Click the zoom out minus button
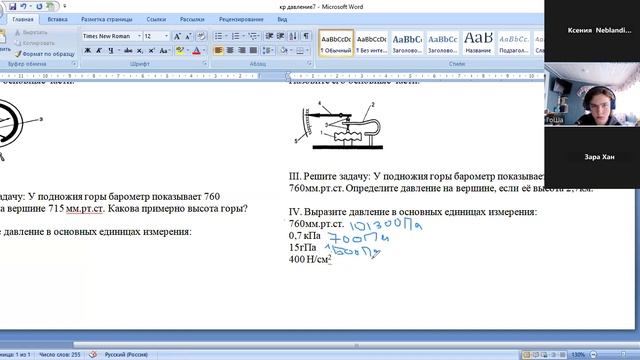This screenshot has width=640, height=360. pos(594,355)
